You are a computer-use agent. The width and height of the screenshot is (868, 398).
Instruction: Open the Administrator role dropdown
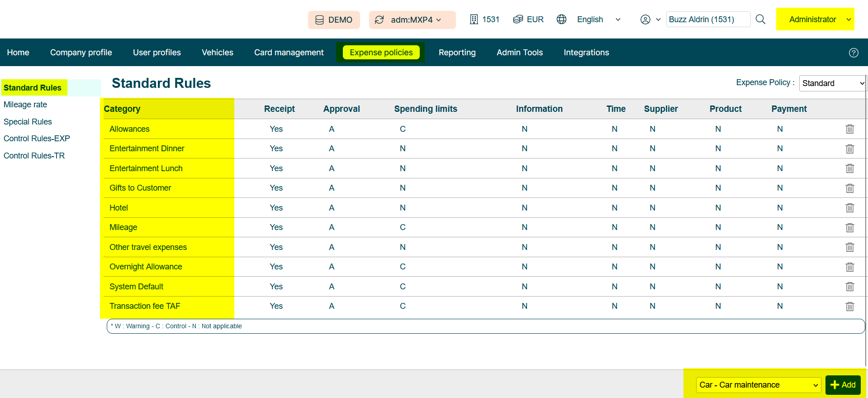(815, 19)
